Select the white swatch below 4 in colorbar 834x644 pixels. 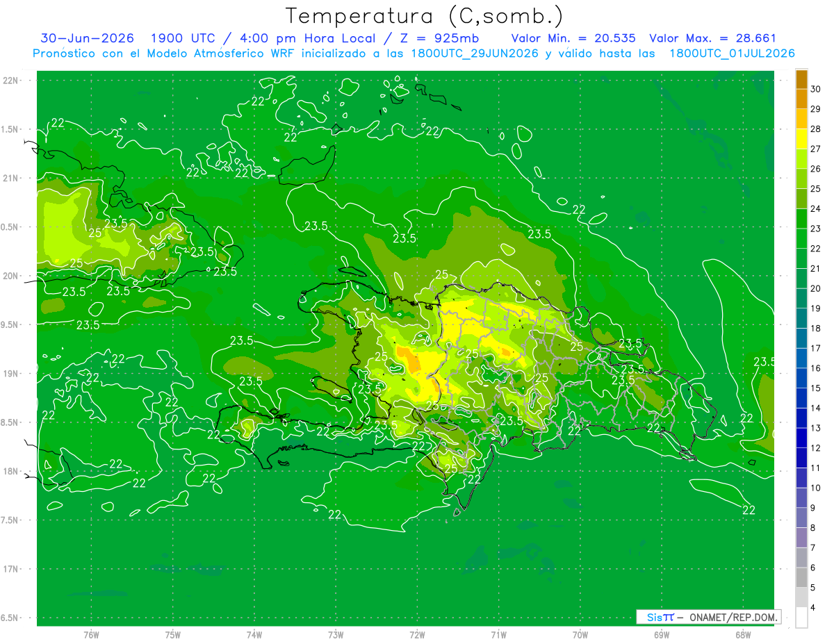801,618
